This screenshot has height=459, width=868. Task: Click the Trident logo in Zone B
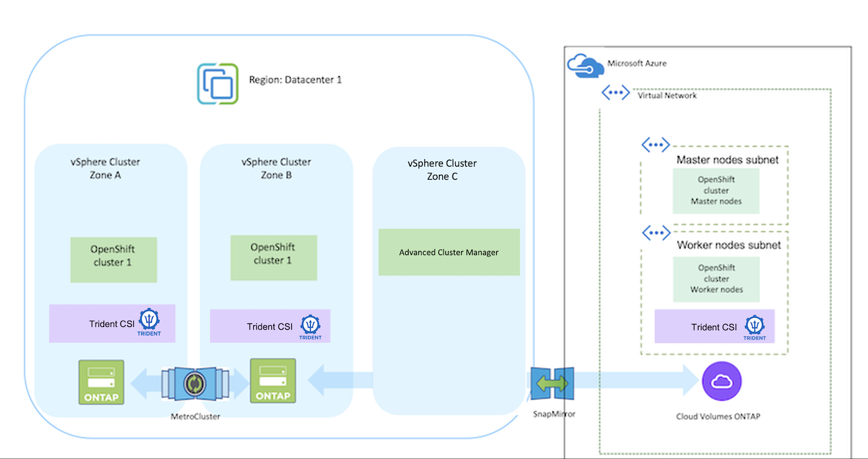pyautogui.click(x=310, y=326)
